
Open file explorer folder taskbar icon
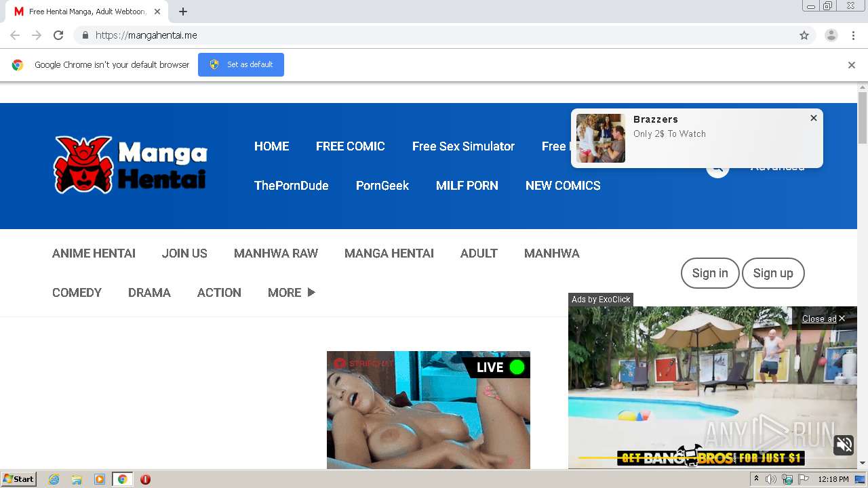pos(77,479)
